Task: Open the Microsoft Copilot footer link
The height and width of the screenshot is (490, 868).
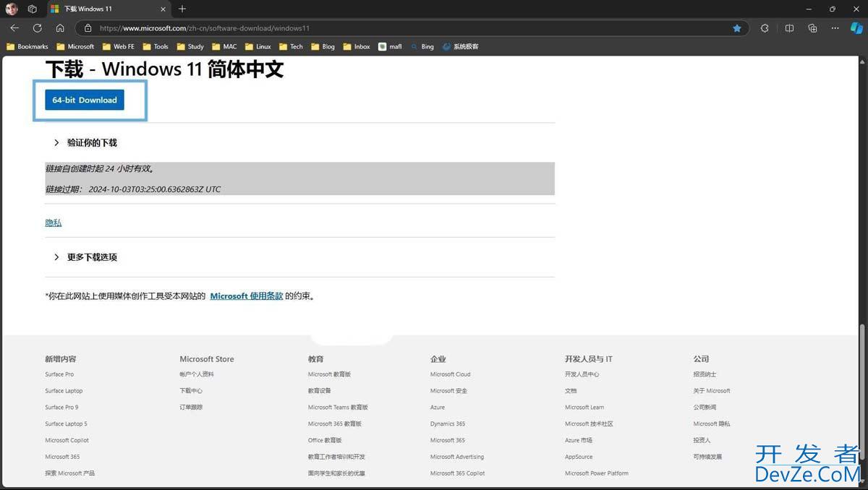Action: pos(67,440)
